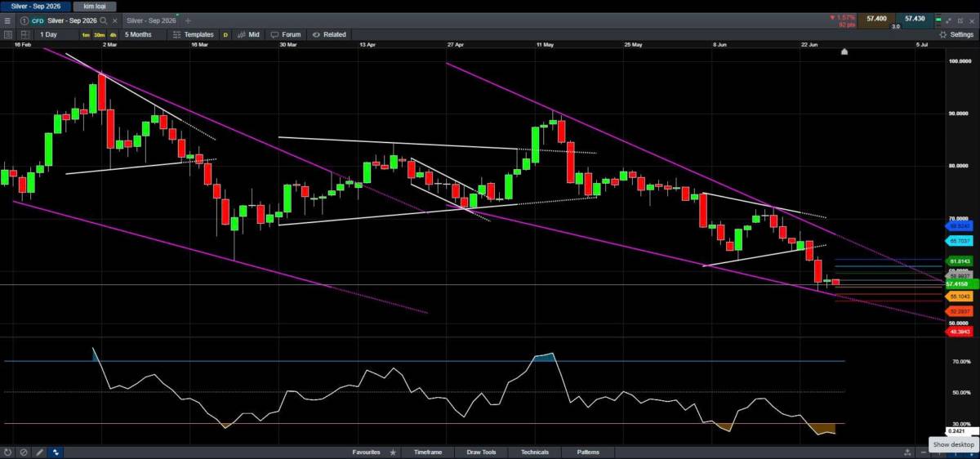
Task: Open chart Settings gear
Action: point(955,34)
